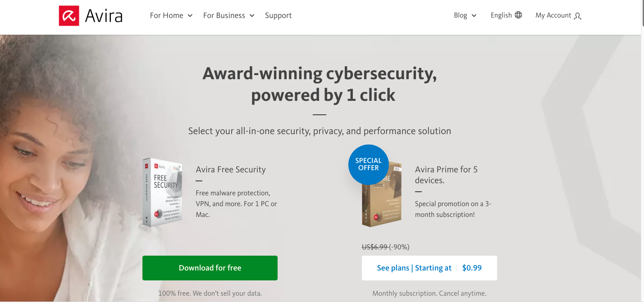The width and height of the screenshot is (644, 302).
Task: Click the Avira Free Security heading
Action: pos(231,170)
